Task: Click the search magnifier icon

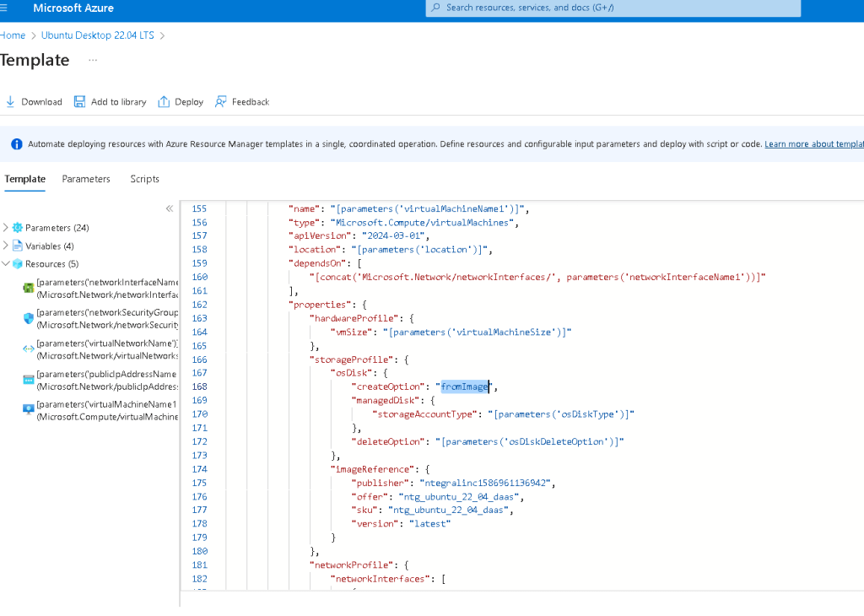Action: pyautogui.click(x=435, y=8)
